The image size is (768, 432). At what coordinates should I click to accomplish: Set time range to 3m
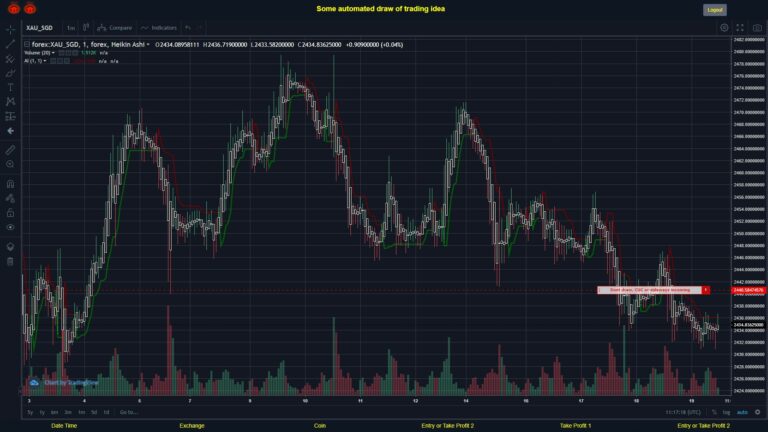click(68, 412)
